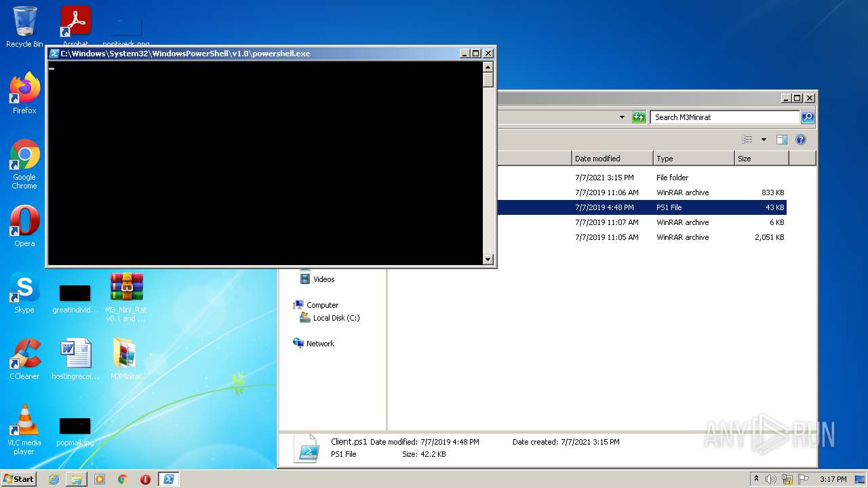Image resolution: width=868 pixels, height=488 pixels.
Task: Click the PowerShell scrollbar down arrow
Action: [488, 259]
